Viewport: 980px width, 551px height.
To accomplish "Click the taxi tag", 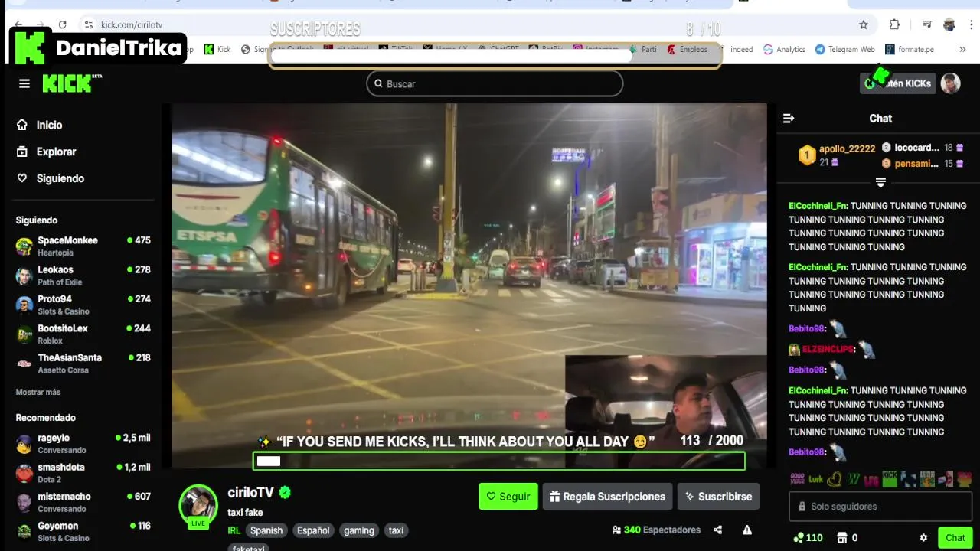I will [396, 530].
